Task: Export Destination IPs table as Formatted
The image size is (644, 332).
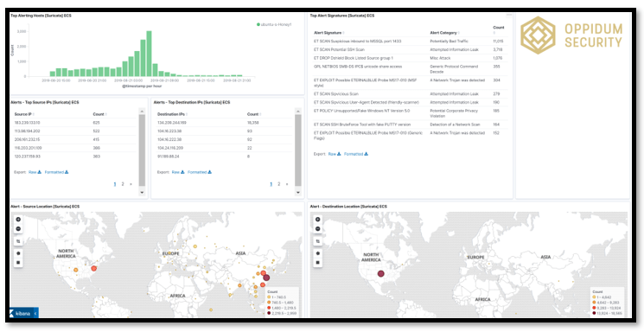Action: coord(200,172)
